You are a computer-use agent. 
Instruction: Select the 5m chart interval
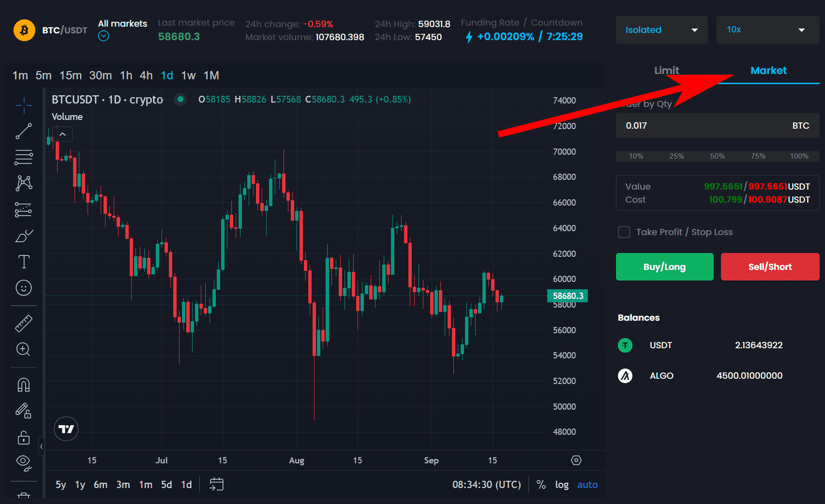pos(43,75)
